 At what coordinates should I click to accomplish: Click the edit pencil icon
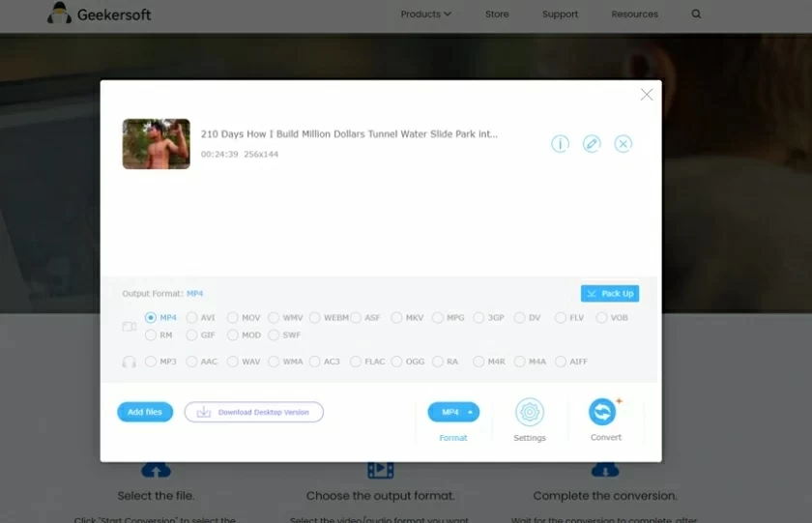[x=592, y=144]
